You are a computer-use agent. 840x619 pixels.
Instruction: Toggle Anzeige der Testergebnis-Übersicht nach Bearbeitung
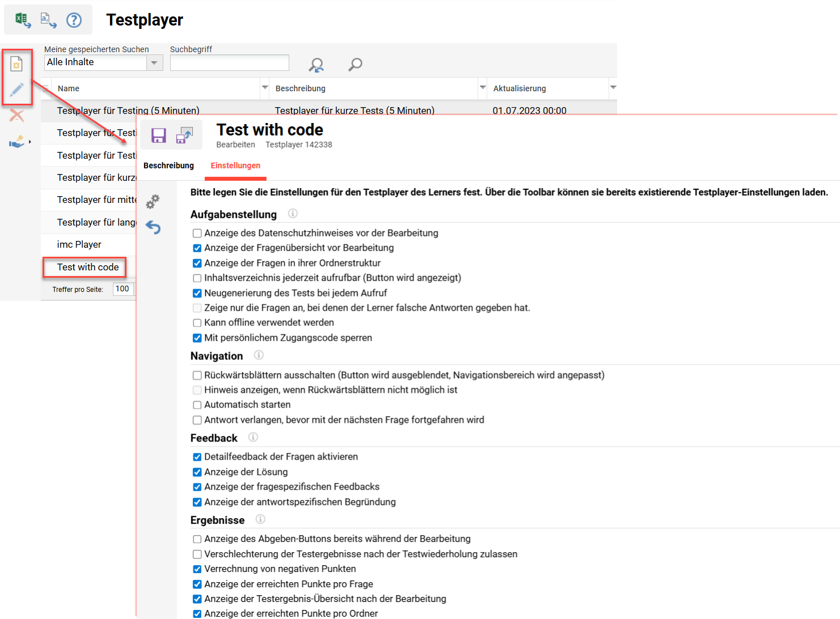coord(197,599)
